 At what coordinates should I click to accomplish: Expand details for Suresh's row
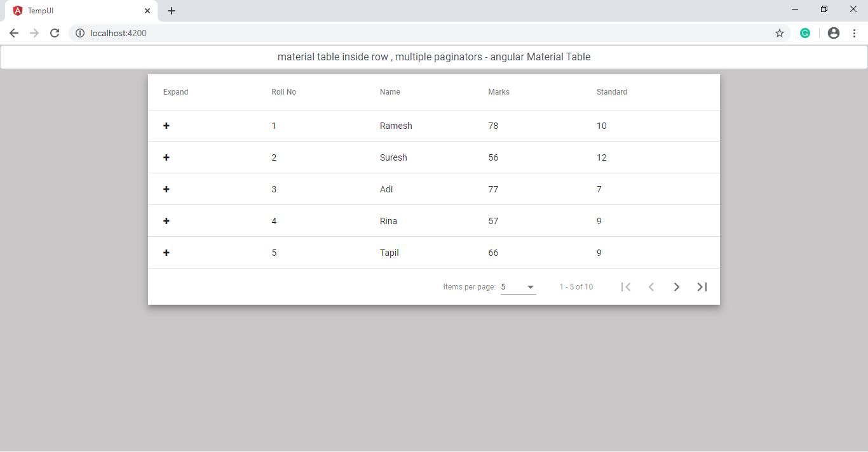166,157
